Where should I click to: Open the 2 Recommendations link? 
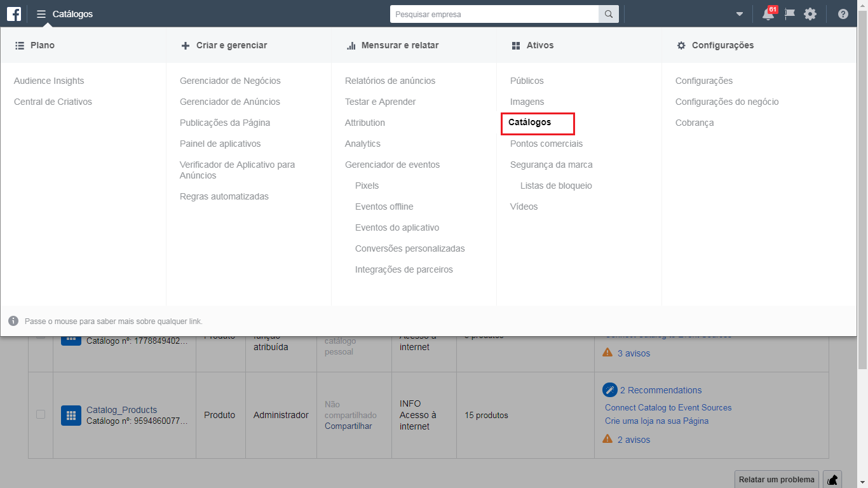pos(661,390)
